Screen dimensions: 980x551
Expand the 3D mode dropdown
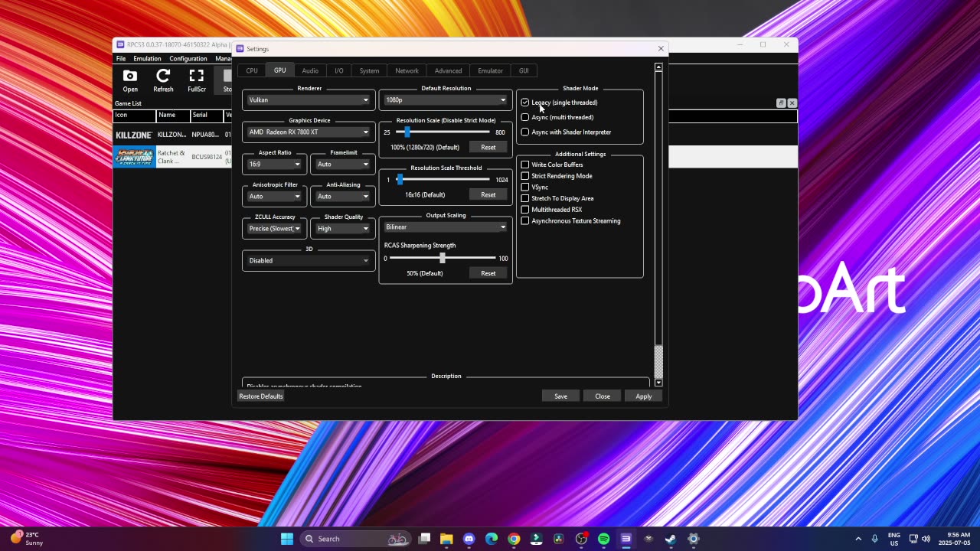[309, 261]
